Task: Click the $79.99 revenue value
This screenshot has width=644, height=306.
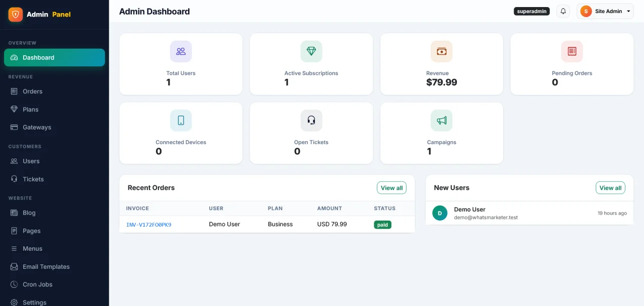Action: [x=442, y=82]
